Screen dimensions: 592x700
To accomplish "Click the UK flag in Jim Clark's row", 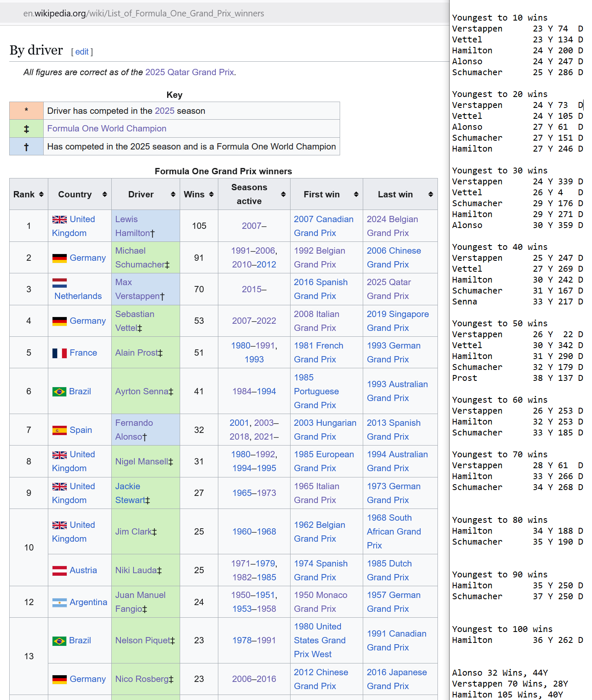I will 60,525.
